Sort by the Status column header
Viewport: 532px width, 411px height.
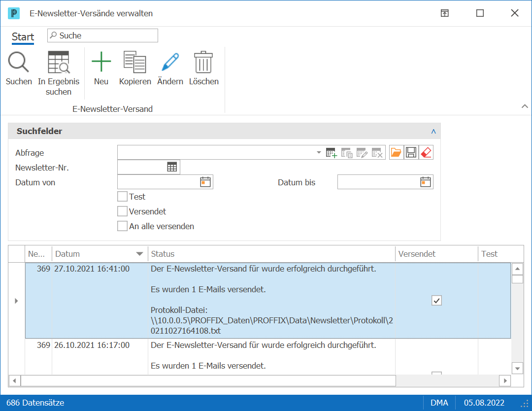point(271,254)
